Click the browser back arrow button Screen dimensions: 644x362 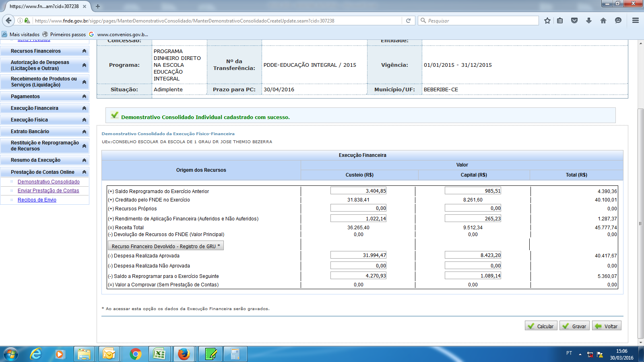pos(8,21)
